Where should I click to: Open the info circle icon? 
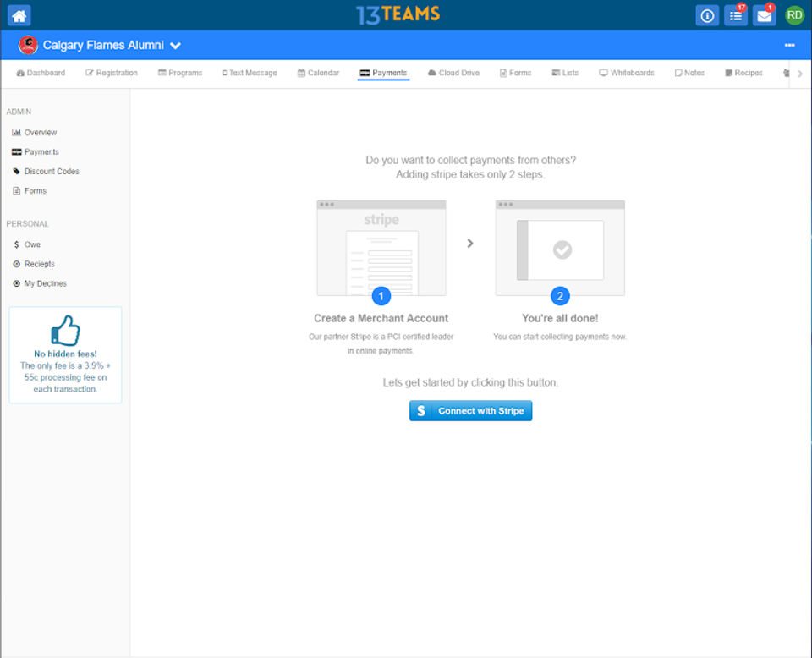coord(707,15)
